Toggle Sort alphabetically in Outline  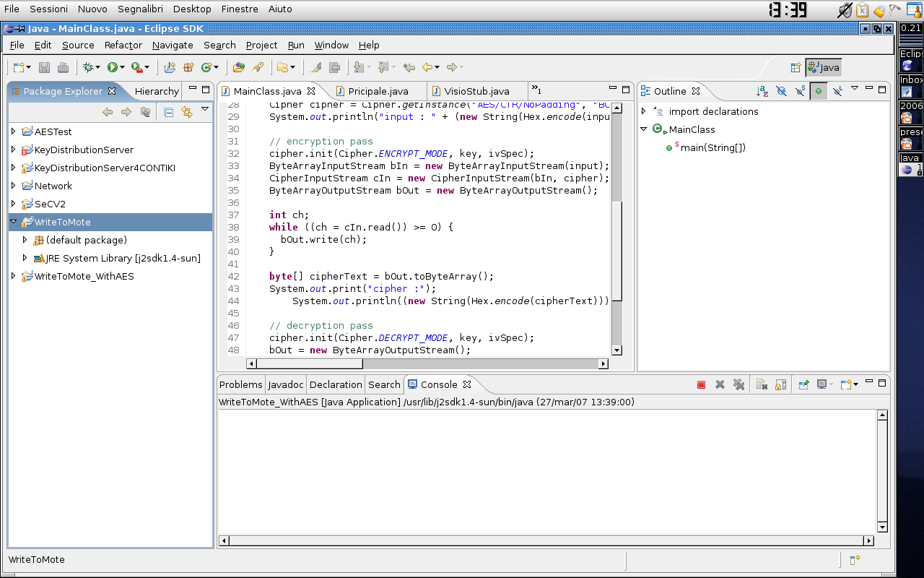(x=762, y=91)
